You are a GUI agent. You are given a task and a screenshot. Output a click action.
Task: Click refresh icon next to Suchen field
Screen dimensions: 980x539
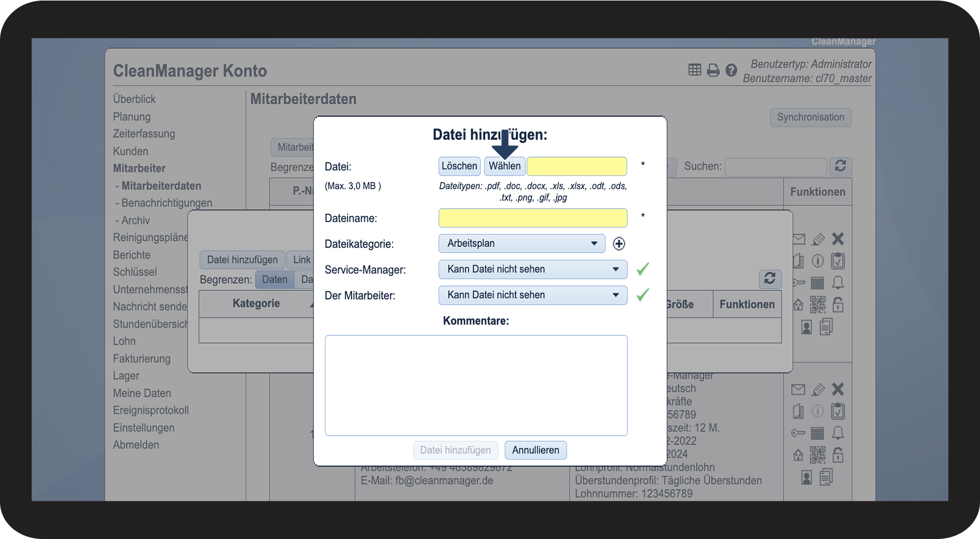point(840,167)
